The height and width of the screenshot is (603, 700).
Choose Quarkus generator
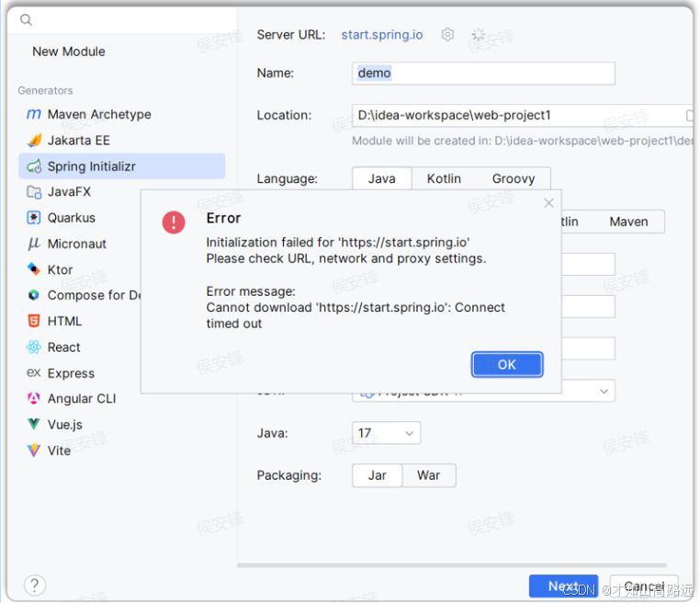[x=80, y=218]
